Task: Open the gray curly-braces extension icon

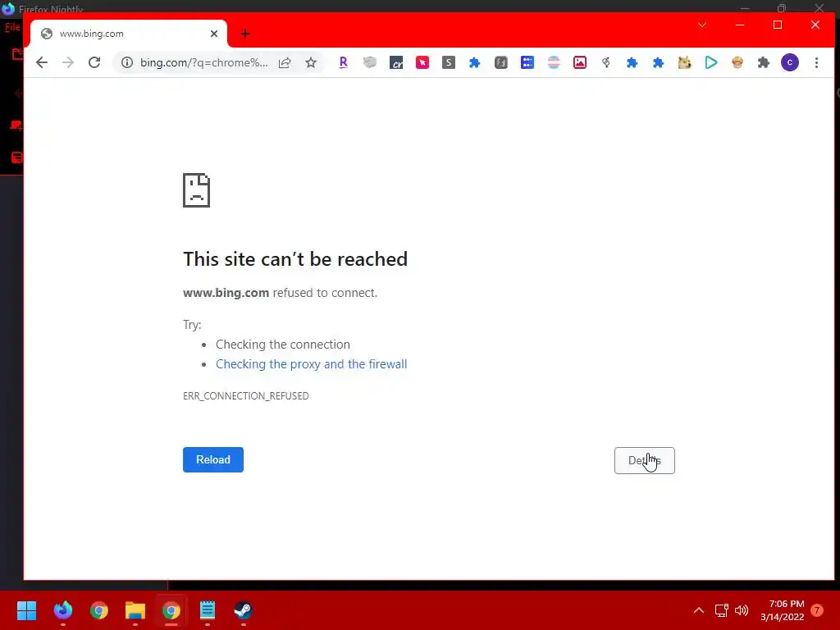Action: coord(501,62)
